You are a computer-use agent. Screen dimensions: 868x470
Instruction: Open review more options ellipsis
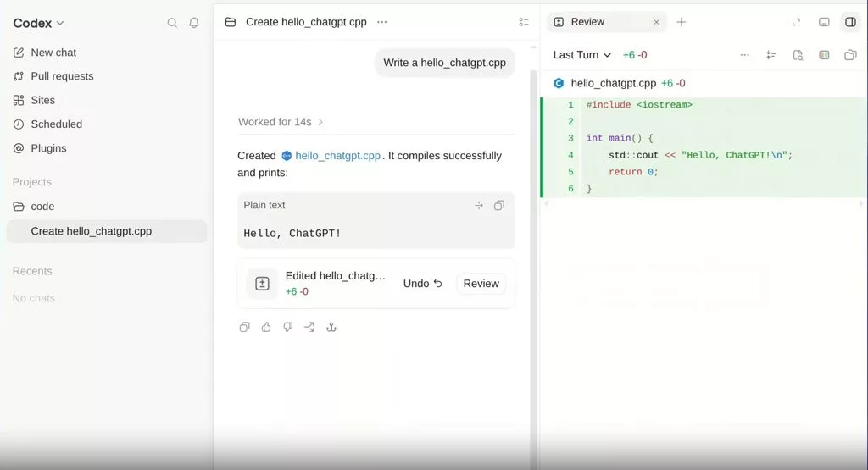point(744,55)
